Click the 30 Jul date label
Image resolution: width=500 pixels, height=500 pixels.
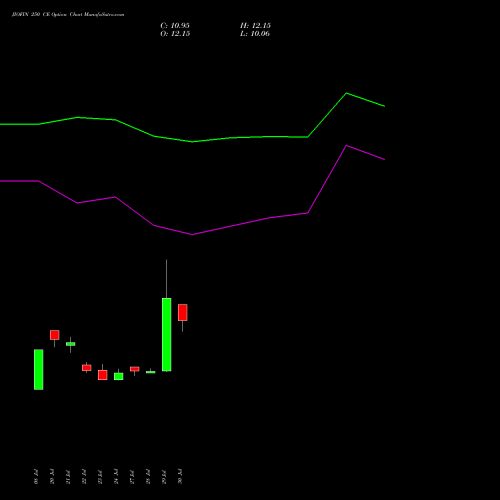180,477
